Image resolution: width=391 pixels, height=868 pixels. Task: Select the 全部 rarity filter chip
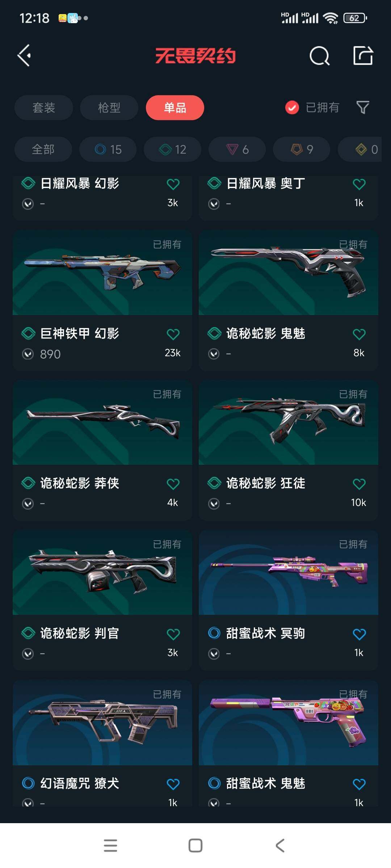pyautogui.click(x=43, y=149)
